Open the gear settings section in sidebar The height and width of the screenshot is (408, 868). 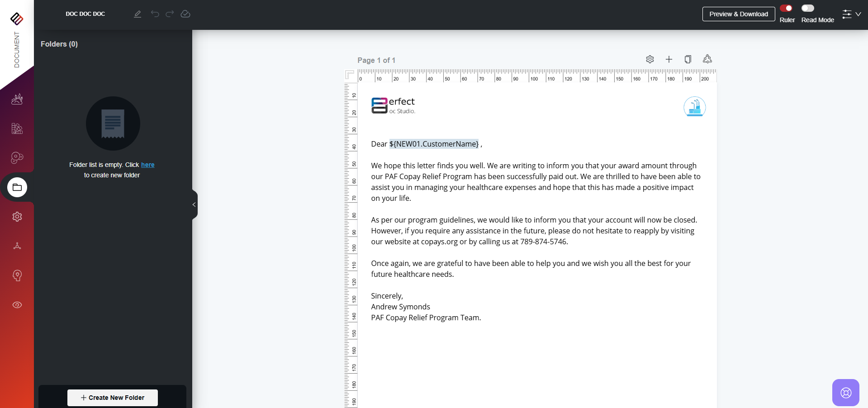click(x=17, y=217)
